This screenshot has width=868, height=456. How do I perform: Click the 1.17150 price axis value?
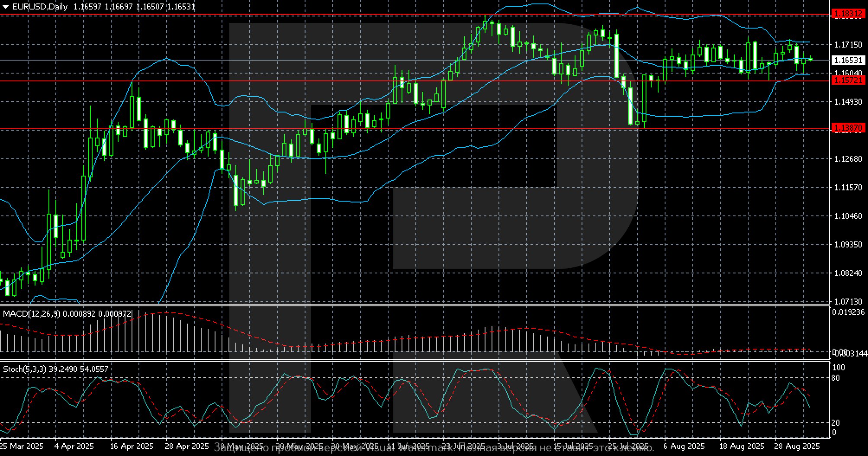pyautogui.click(x=848, y=45)
